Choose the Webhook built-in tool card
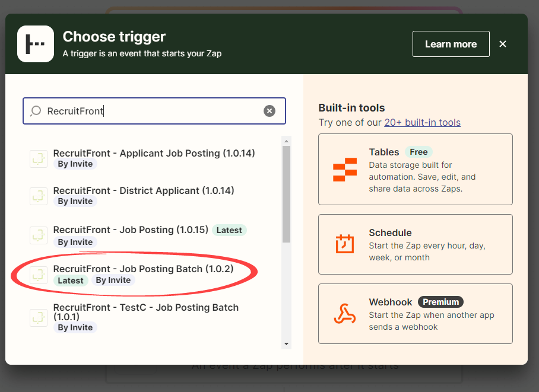The width and height of the screenshot is (539, 392). point(416,314)
